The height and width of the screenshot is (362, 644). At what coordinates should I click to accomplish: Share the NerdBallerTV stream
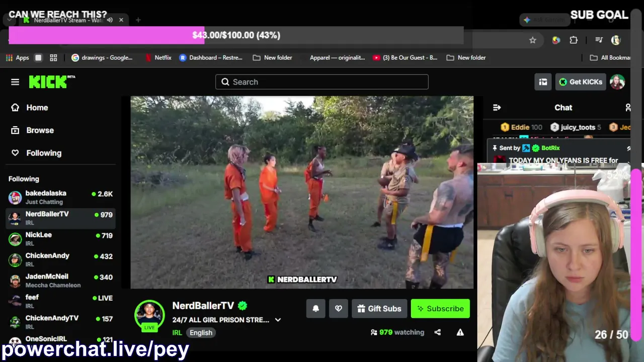coord(438,332)
